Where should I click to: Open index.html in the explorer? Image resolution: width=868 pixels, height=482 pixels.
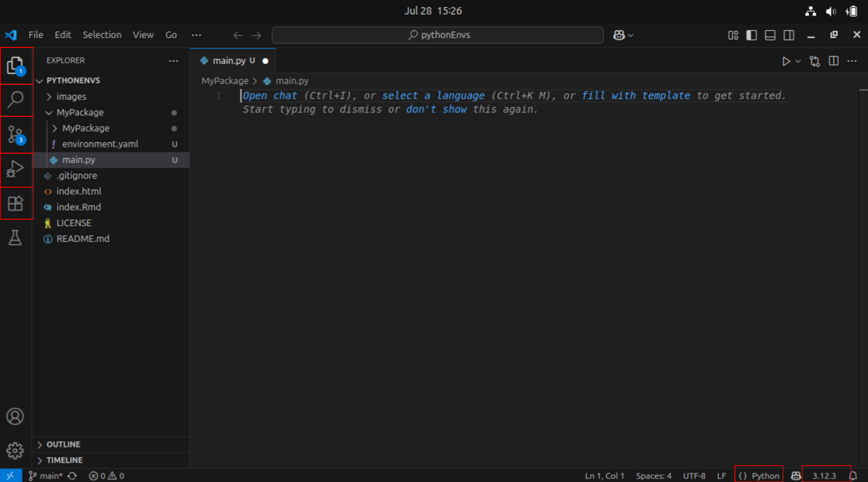[x=111, y=191]
